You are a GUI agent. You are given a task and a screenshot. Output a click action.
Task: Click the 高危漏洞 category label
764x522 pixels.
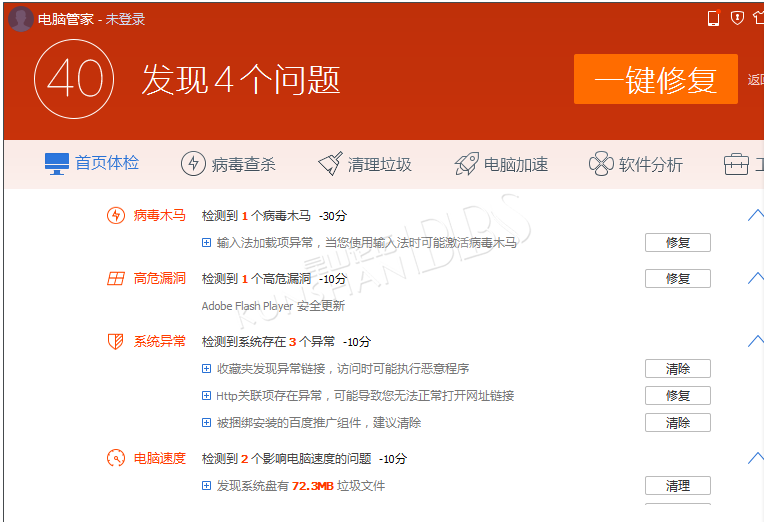160,278
